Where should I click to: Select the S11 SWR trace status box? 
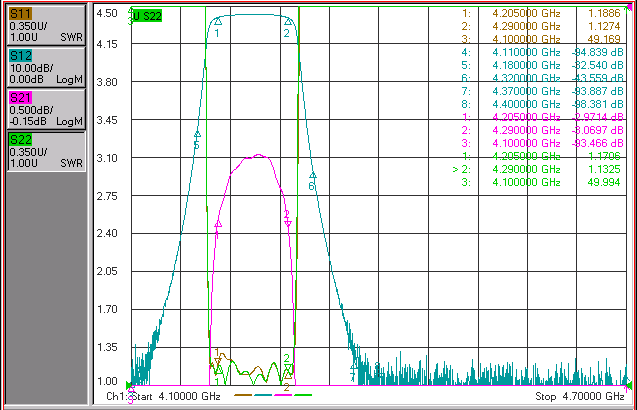tap(46, 25)
